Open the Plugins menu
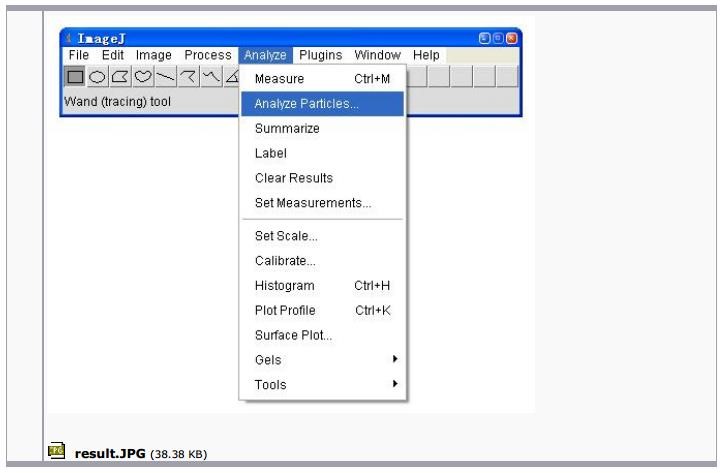722x473 pixels. pyautogui.click(x=320, y=55)
